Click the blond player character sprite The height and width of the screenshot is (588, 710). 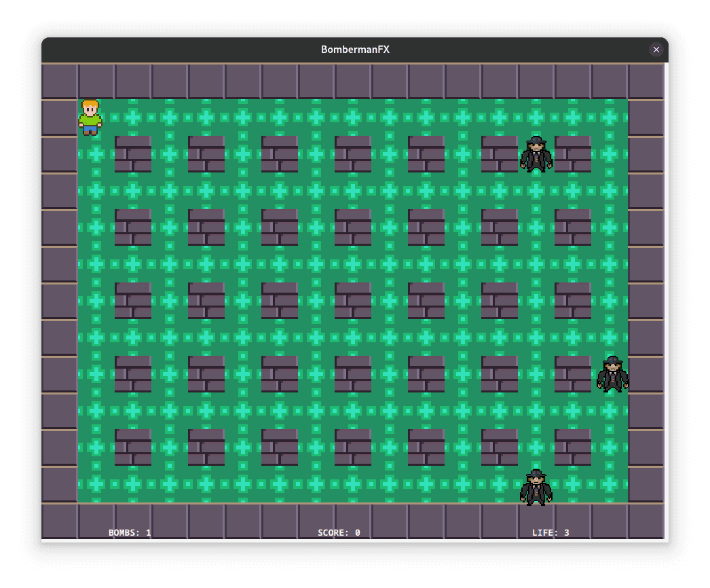90,117
